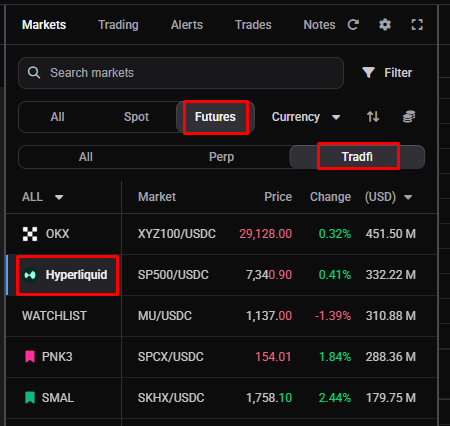450x426 pixels.
Task: Click the 29,128.00 price value
Action: click(265, 234)
